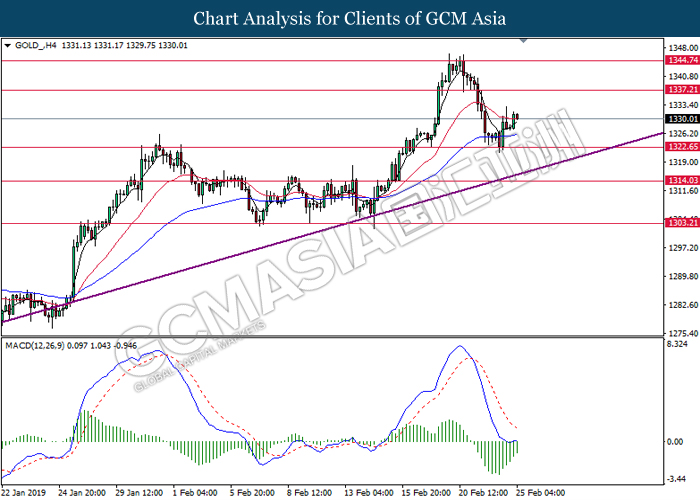Select the 1344.74 resistance price label
Image resolution: width=700 pixels, height=500 pixels.
(x=682, y=60)
